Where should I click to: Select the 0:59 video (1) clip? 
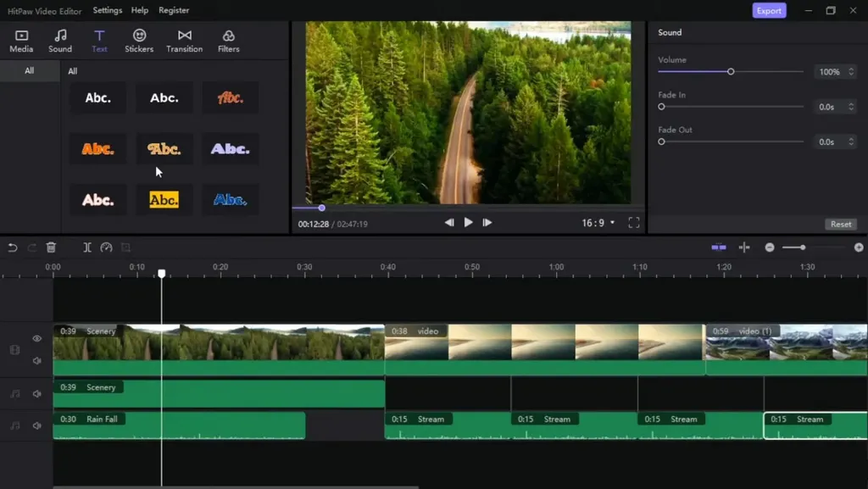[787, 350]
